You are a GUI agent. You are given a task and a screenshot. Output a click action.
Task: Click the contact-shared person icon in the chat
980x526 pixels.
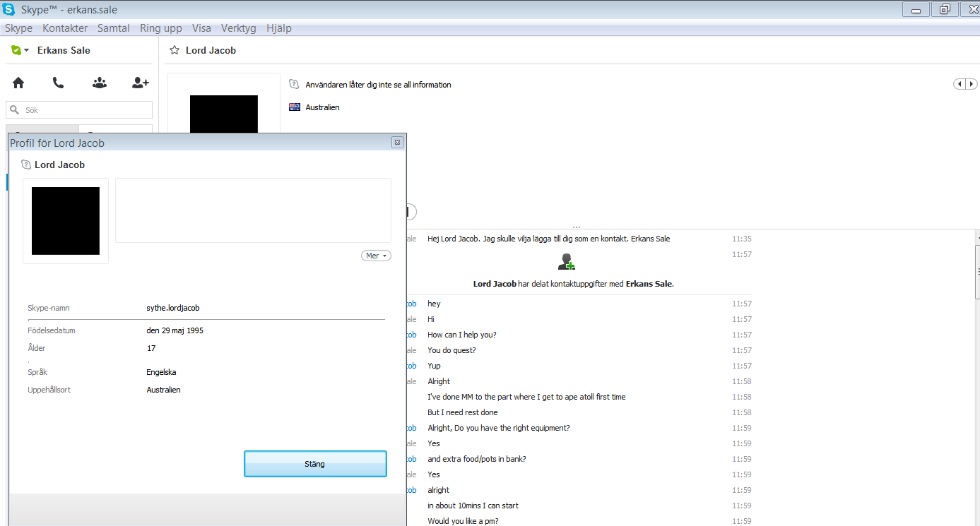[566, 261]
